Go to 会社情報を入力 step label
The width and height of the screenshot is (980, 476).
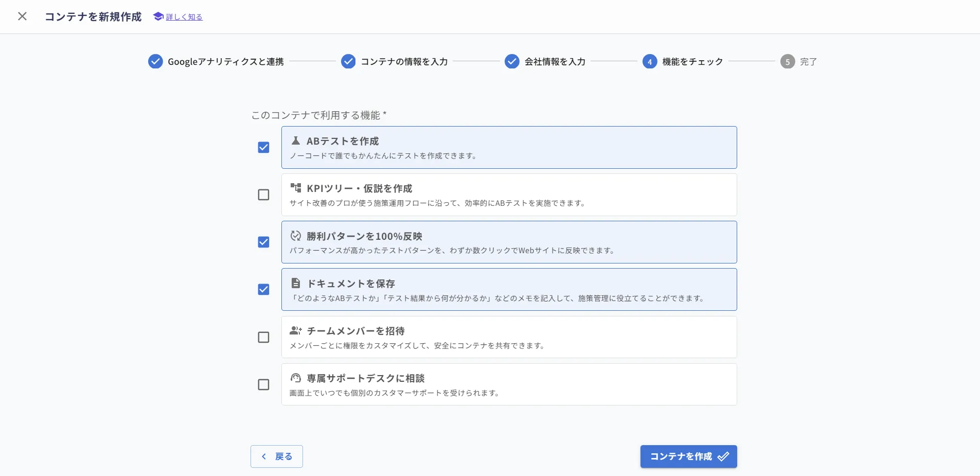(555, 62)
